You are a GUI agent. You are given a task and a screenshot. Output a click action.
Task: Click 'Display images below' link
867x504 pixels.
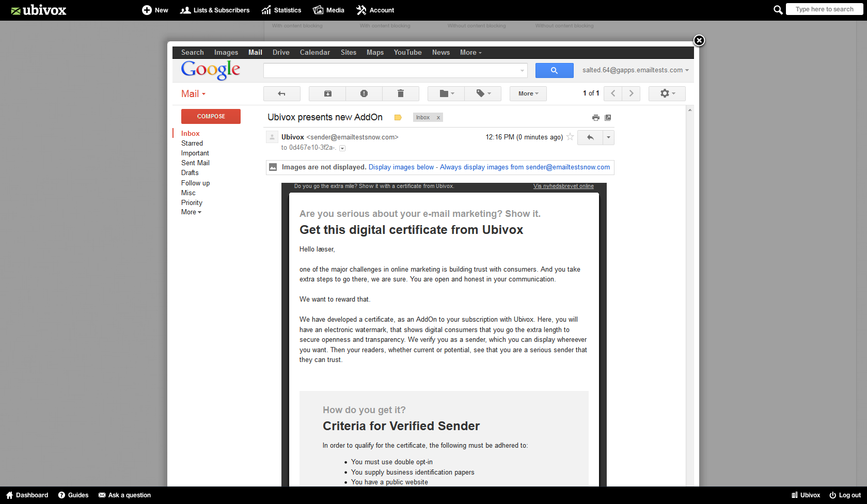point(401,167)
